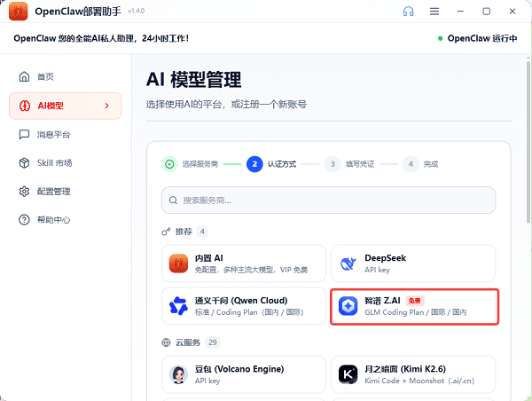Screen dimensions: 532x401
Task: Click the 推荐 count badge 4
Action: (202, 232)
